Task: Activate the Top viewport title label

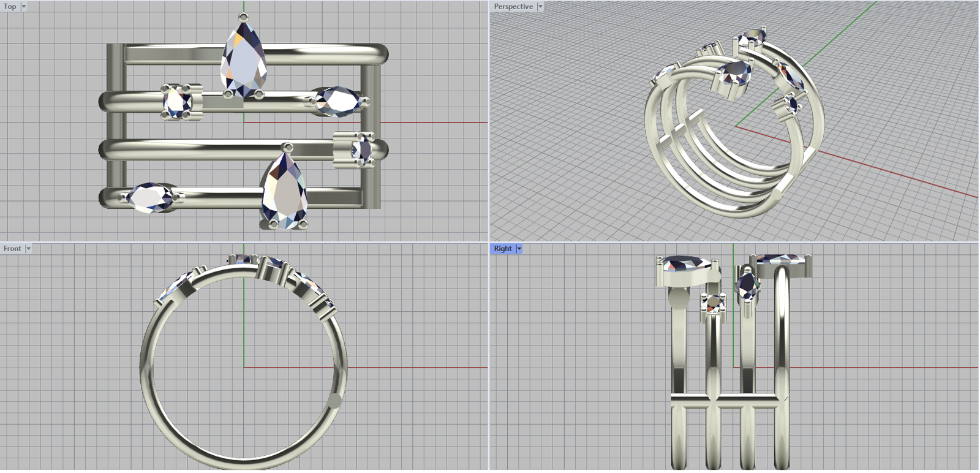Action: click(10, 6)
